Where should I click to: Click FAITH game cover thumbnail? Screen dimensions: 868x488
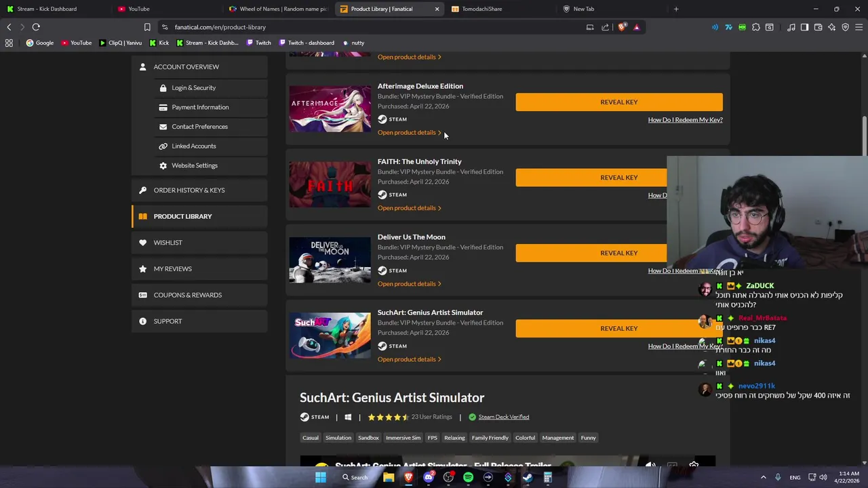tap(330, 184)
